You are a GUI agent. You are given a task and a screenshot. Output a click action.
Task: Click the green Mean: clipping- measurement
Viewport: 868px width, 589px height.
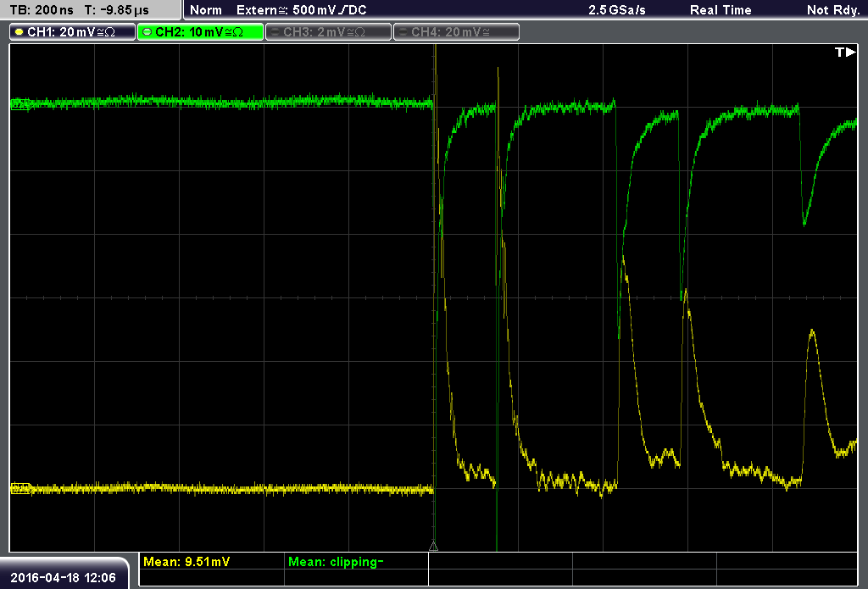336,562
